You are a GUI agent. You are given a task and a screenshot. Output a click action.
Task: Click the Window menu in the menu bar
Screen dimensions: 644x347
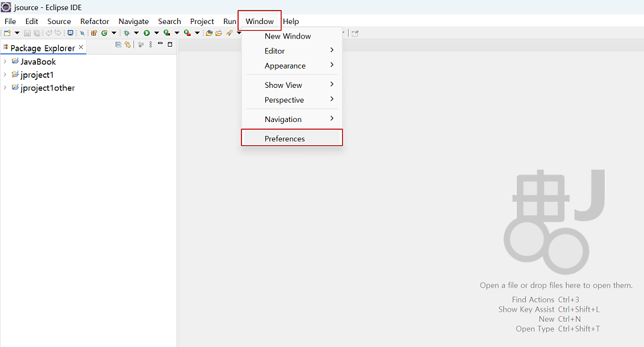pos(259,21)
